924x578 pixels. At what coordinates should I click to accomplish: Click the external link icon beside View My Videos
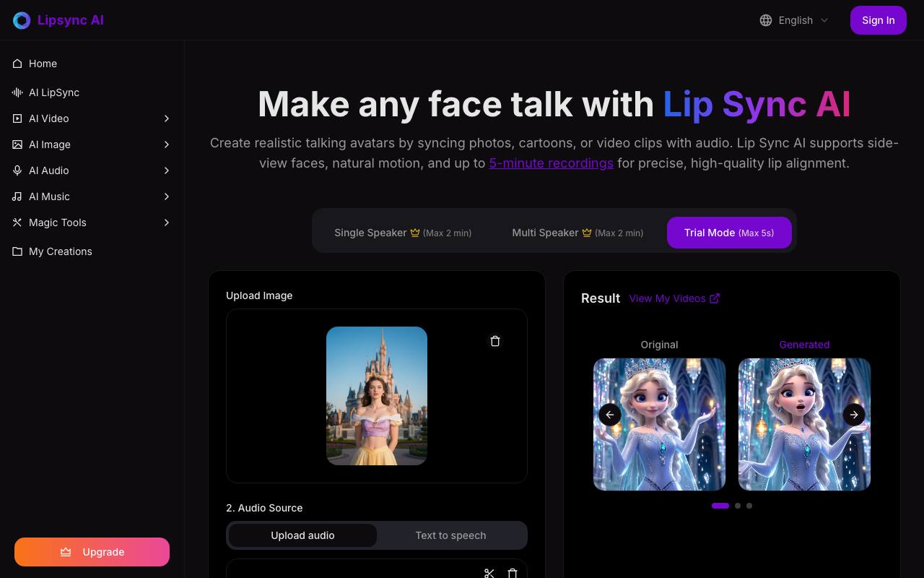pyautogui.click(x=715, y=298)
